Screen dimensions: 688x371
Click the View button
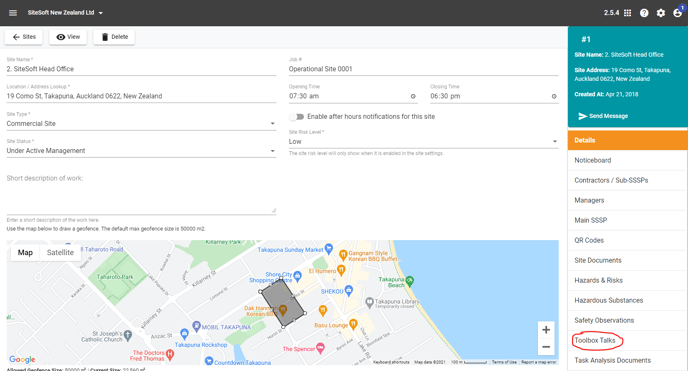coord(68,37)
